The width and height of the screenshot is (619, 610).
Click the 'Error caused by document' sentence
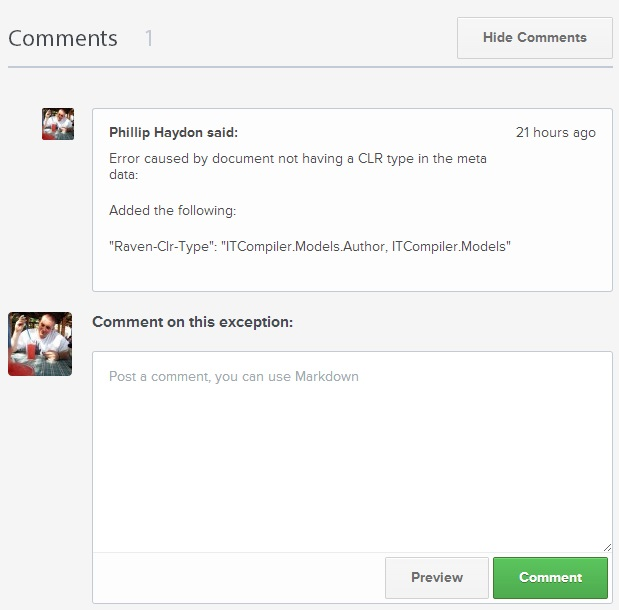[298, 159]
